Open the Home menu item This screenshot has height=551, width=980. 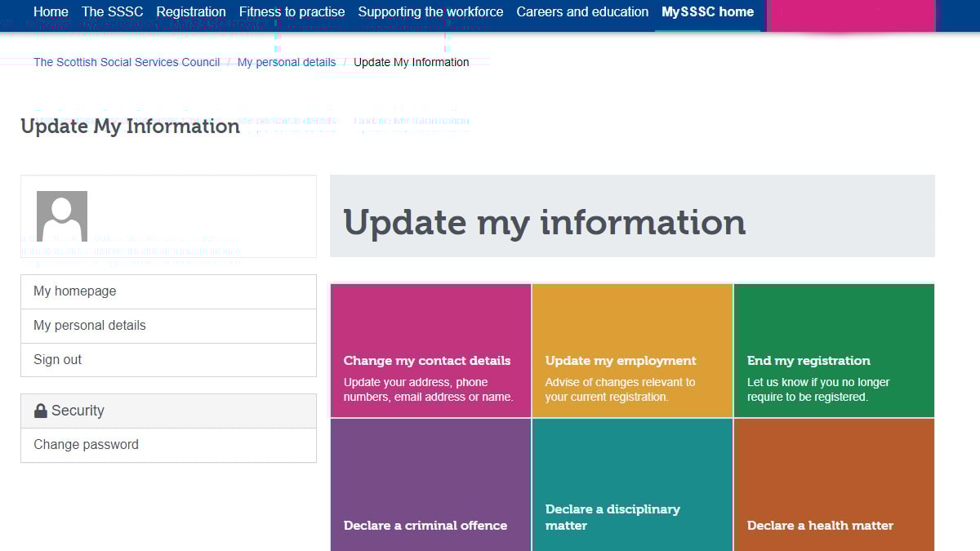(51, 12)
